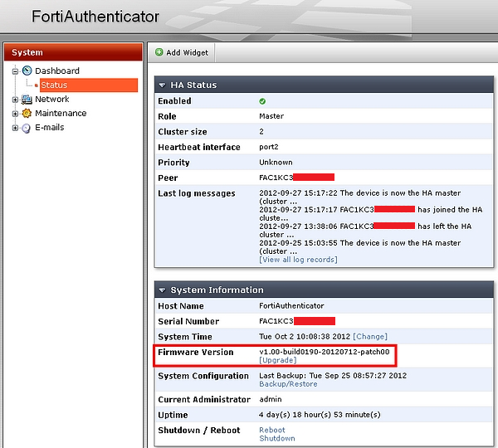Expand the E-mails tree node
The image size is (498, 448).
click(x=15, y=128)
